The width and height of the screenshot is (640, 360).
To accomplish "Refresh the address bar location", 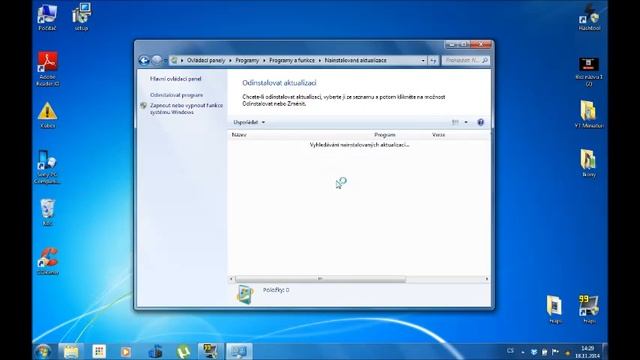I will (433, 60).
